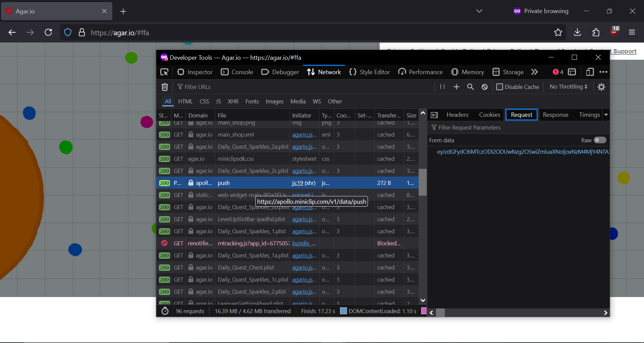Open a new browser tab

click(x=123, y=11)
